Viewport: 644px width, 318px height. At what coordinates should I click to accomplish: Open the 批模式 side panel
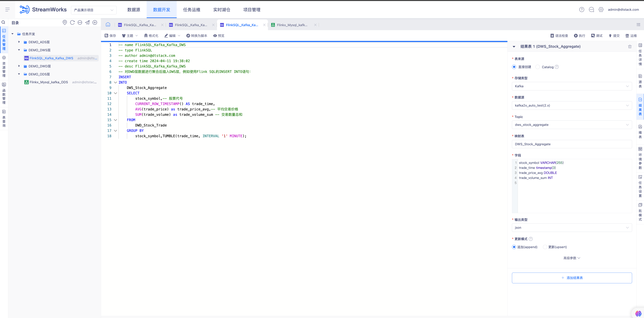640,212
